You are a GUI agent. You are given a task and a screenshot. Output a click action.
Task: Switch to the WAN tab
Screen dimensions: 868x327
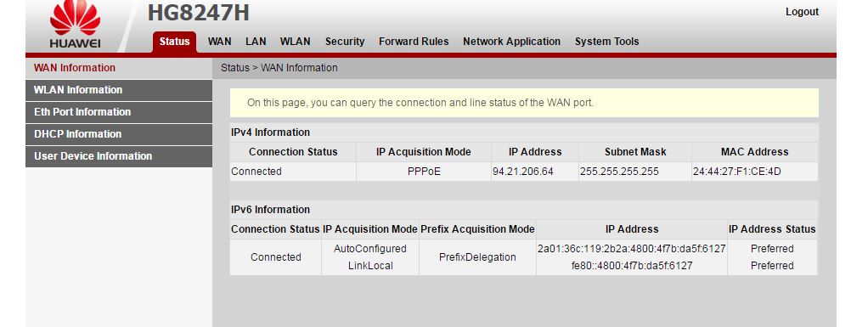(220, 42)
